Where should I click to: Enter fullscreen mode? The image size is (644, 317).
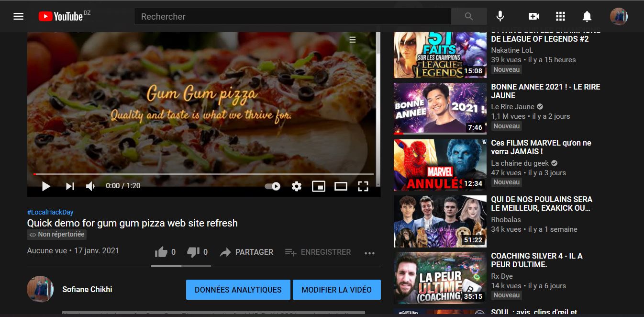364,186
